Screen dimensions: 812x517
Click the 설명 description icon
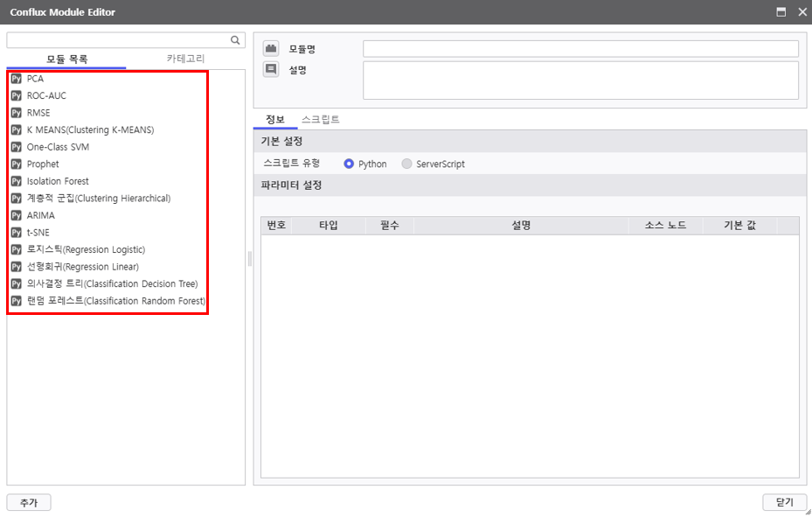coord(271,69)
